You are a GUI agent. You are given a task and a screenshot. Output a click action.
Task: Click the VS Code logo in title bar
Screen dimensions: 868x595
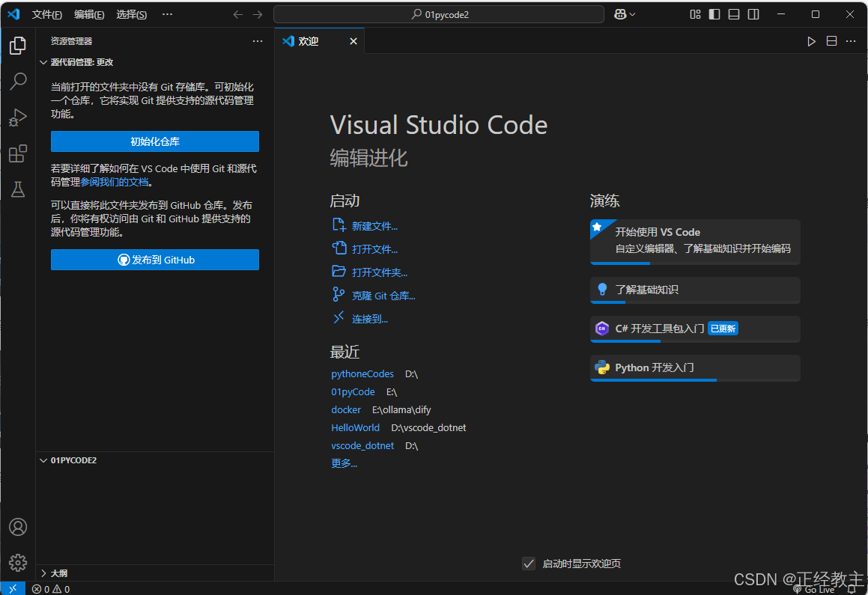[x=13, y=13]
